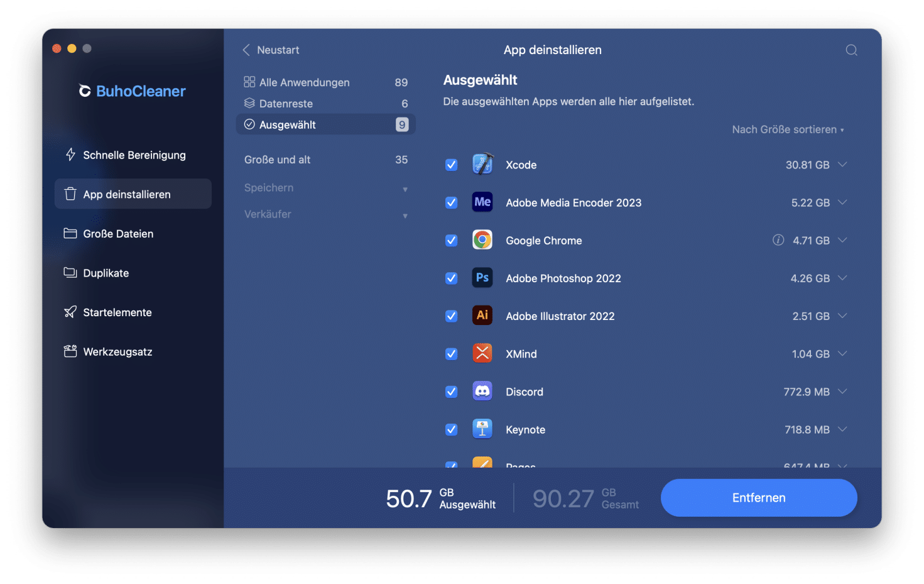Click the Illustrator Ai icon

click(482, 316)
